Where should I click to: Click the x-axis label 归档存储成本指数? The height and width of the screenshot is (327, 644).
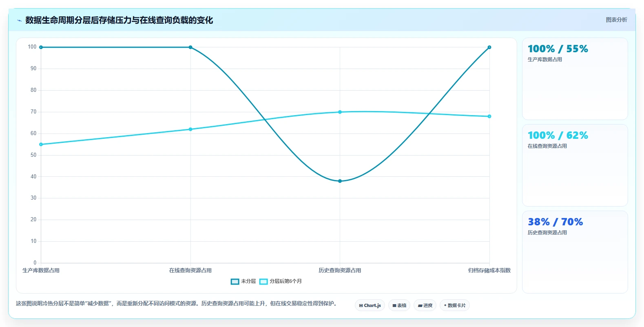coord(489,271)
